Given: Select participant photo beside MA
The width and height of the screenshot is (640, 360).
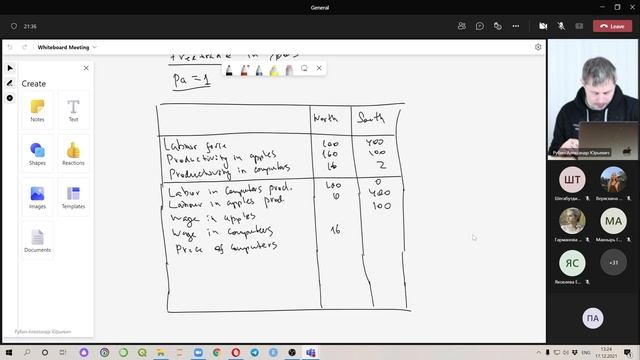Looking at the screenshot, I should tap(572, 221).
